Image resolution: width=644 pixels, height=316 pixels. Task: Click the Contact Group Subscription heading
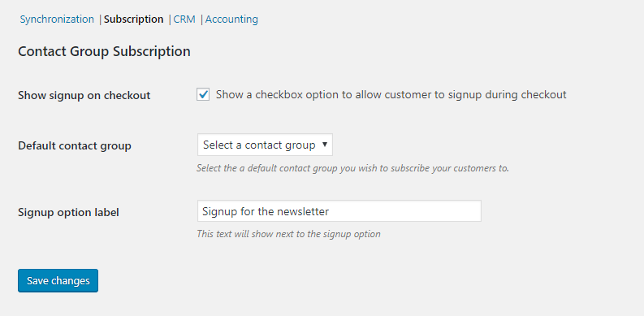(104, 52)
